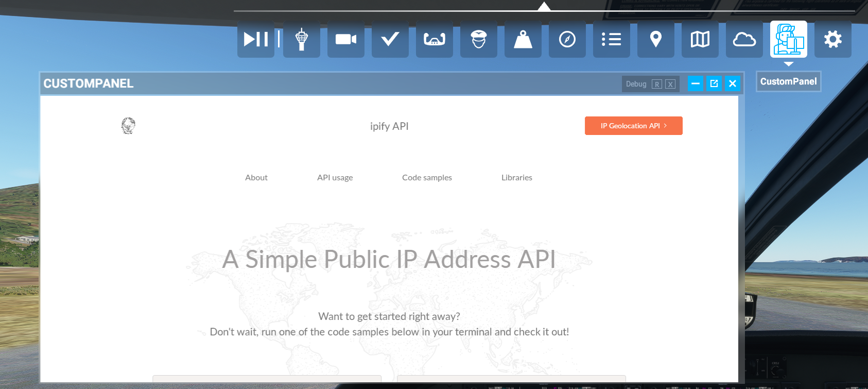Open the Libraries menu link
This screenshot has height=389, width=868.
(517, 177)
